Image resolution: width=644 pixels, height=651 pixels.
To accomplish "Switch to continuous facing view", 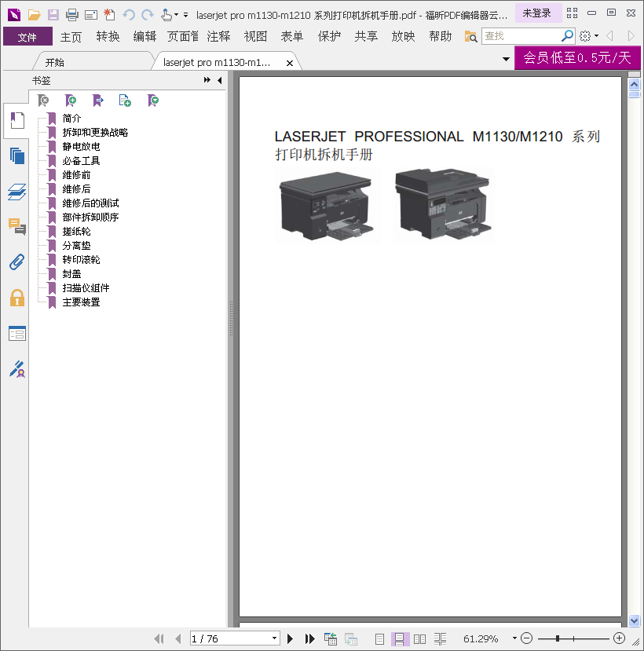I will pos(440,639).
